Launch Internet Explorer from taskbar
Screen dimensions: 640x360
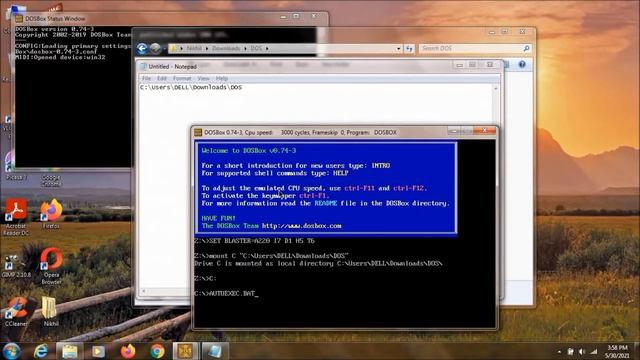(x=41, y=351)
